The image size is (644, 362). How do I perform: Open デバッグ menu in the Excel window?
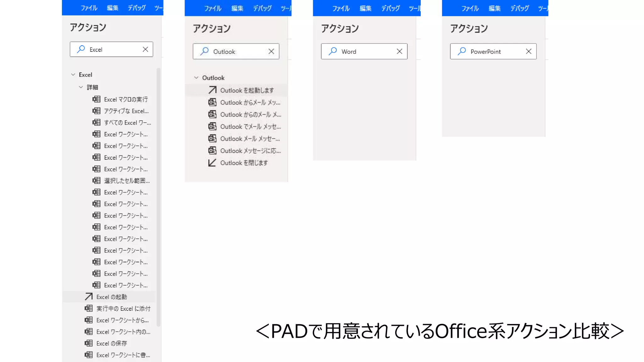pyautogui.click(x=137, y=8)
